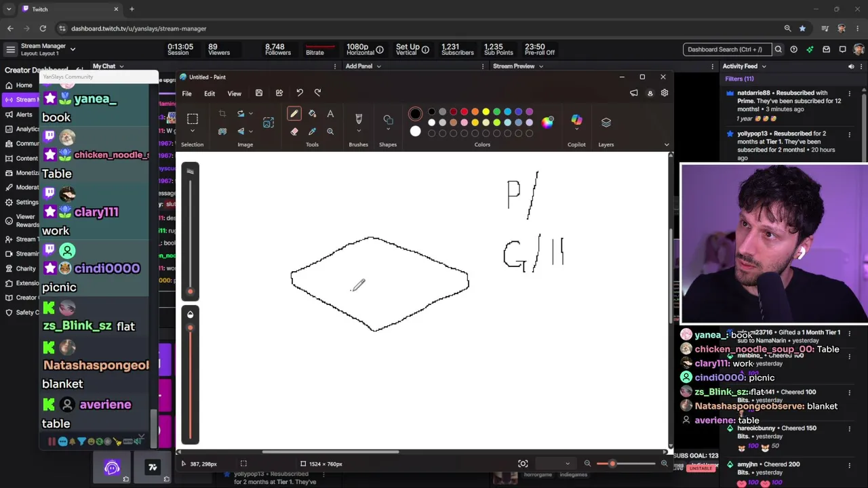Open the Add Panel dropdown
The image size is (868, 488).
[378, 66]
